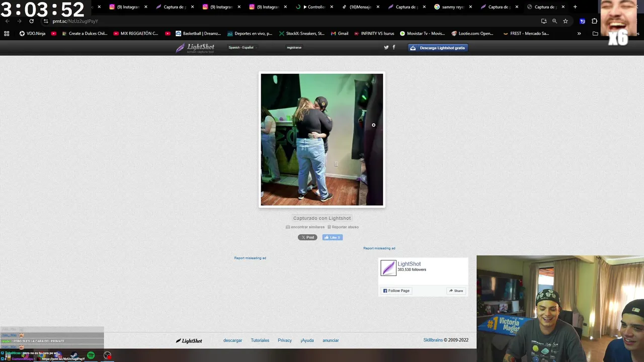This screenshot has height=362, width=644.
Task: Click the Facebook Like button
Action: pos(332,237)
